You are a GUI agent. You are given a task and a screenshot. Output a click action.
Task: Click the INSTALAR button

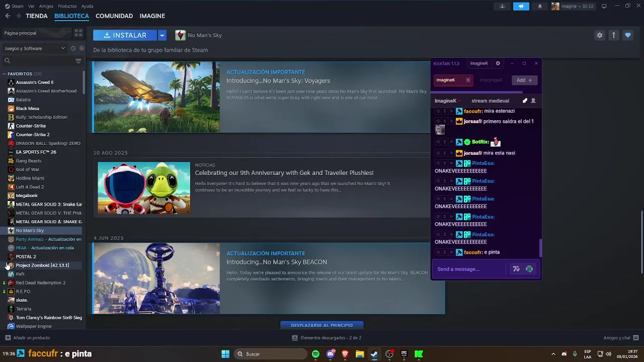[125, 35]
